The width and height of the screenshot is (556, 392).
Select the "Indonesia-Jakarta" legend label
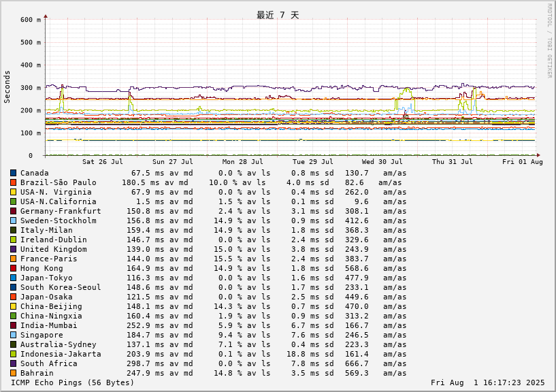point(61,354)
